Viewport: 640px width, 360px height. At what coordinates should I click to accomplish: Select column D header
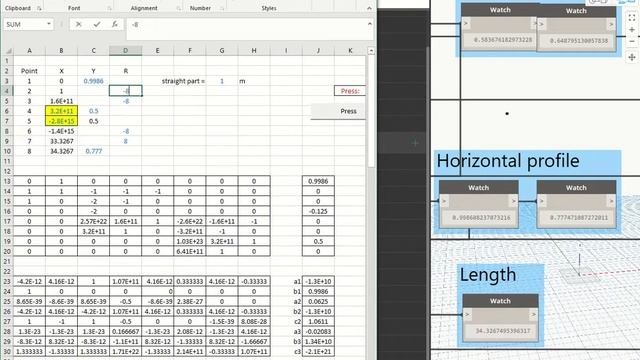(x=125, y=51)
